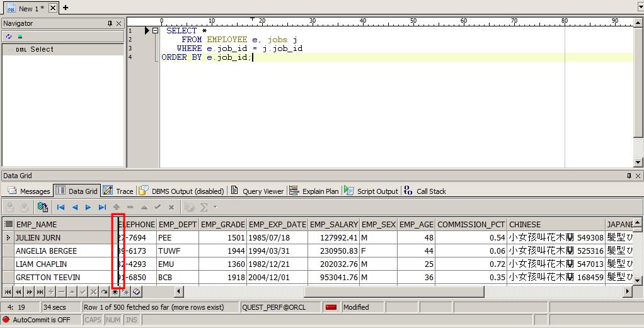The height and width of the screenshot is (328, 644).
Task: Go to next record in grid toolbar
Action: tap(88, 207)
